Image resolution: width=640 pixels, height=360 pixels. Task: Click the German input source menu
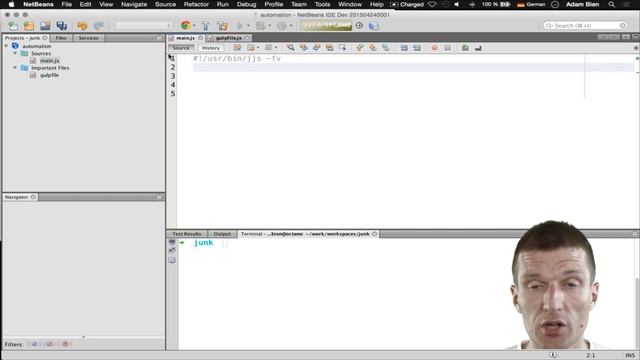pyautogui.click(x=531, y=4)
